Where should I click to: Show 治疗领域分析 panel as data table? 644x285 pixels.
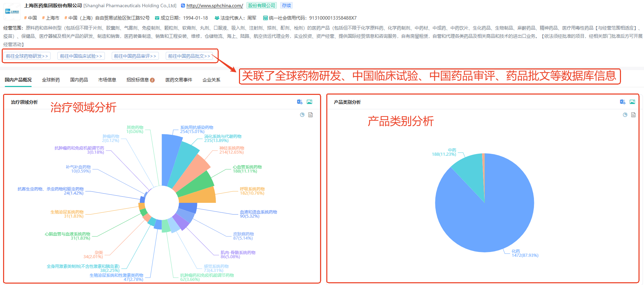[310, 115]
